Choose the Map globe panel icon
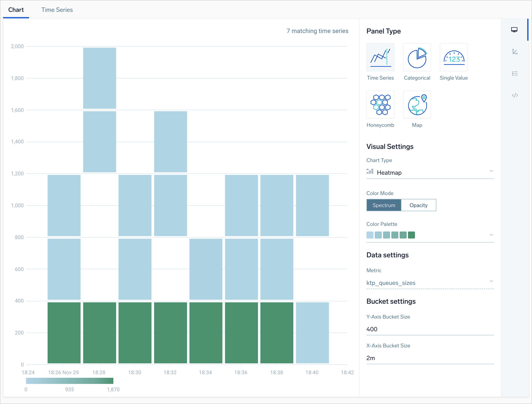 (417, 104)
